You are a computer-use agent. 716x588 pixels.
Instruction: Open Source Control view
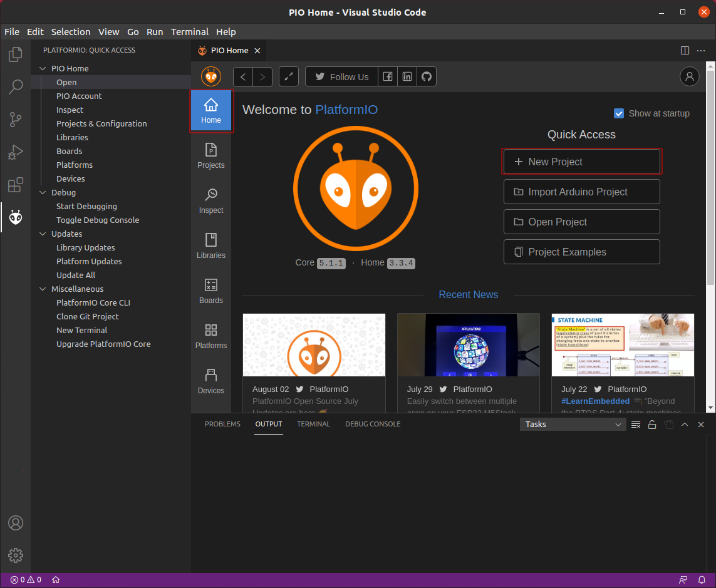[x=16, y=120]
